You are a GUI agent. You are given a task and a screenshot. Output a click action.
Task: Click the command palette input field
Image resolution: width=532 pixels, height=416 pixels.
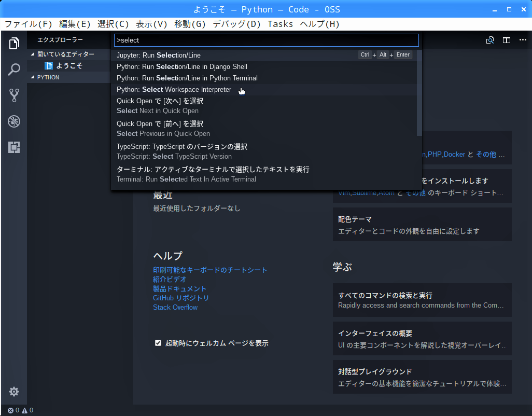pos(267,40)
